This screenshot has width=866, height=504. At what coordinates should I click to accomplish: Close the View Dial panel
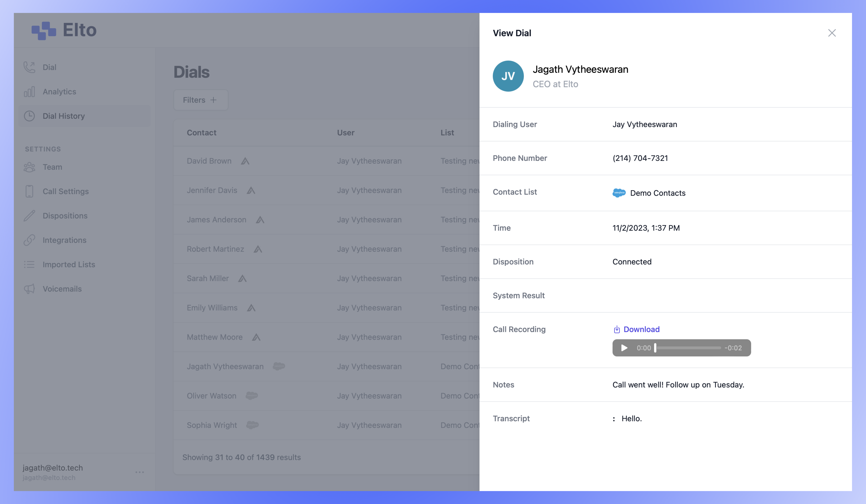[x=832, y=33]
